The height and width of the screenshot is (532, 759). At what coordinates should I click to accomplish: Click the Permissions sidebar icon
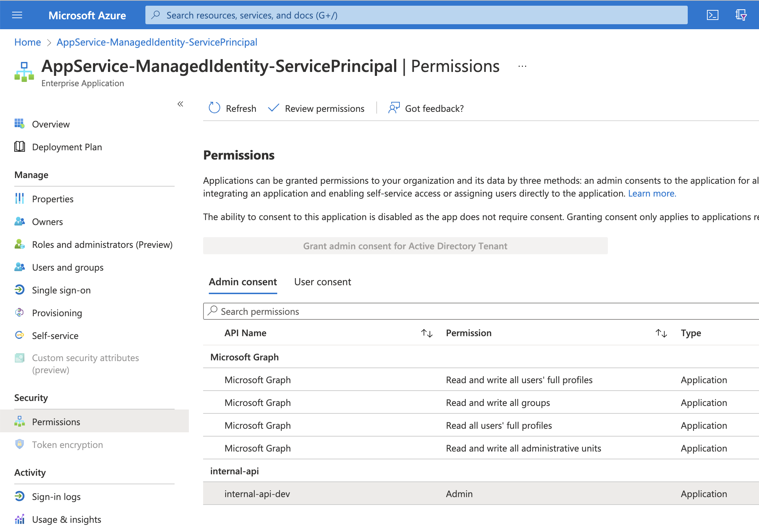[20, 422]
